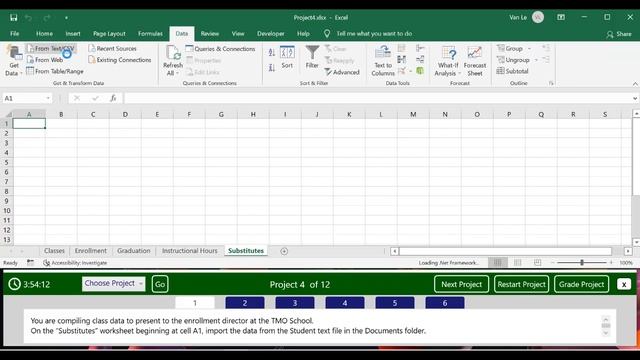The image size is (640, 360).
Task: Click Manage Data Model green icon
Action: point(420,71)
